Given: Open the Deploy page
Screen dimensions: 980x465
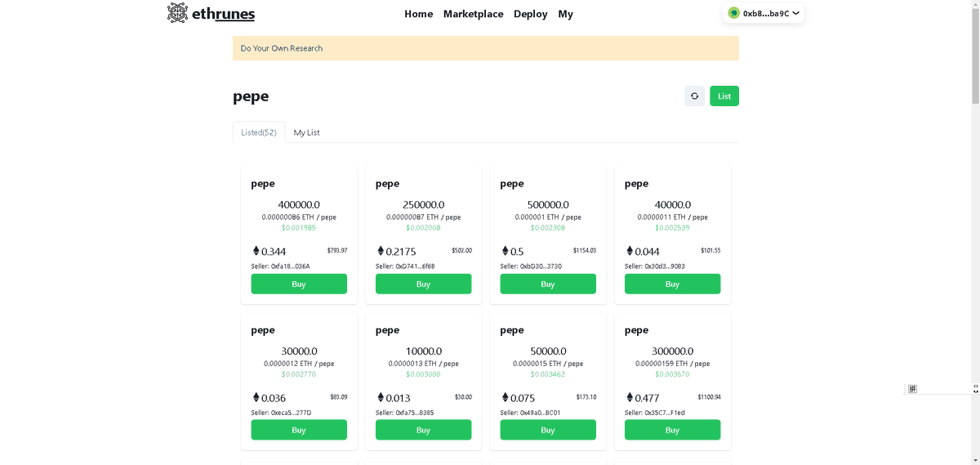Looking at the screenshot, I should [x=531, y=14].
